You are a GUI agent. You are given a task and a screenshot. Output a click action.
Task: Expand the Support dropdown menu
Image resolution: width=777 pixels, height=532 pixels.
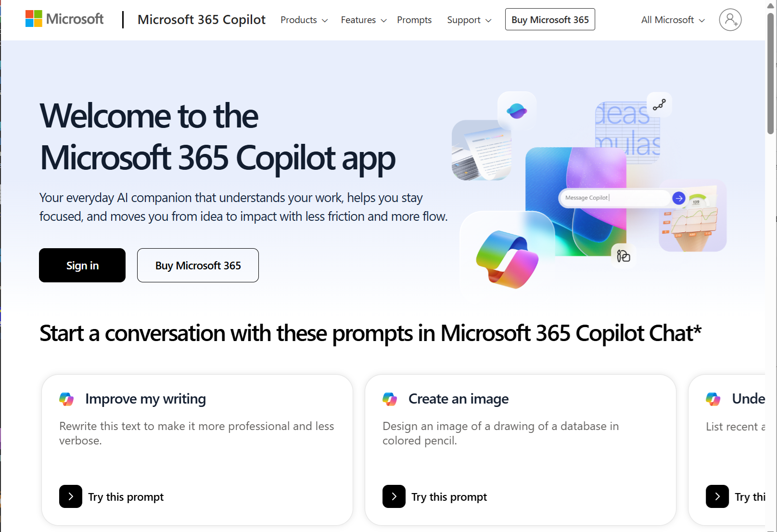469,20
